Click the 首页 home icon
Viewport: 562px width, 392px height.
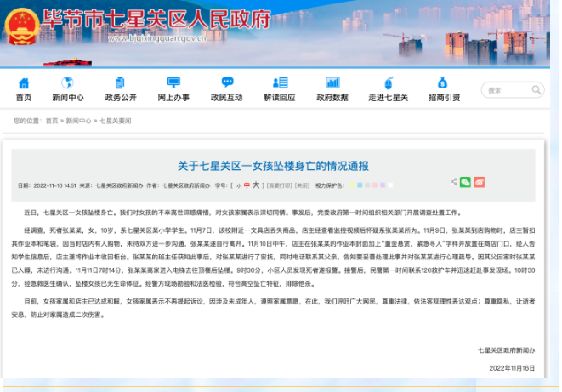[x=24, y=82]
